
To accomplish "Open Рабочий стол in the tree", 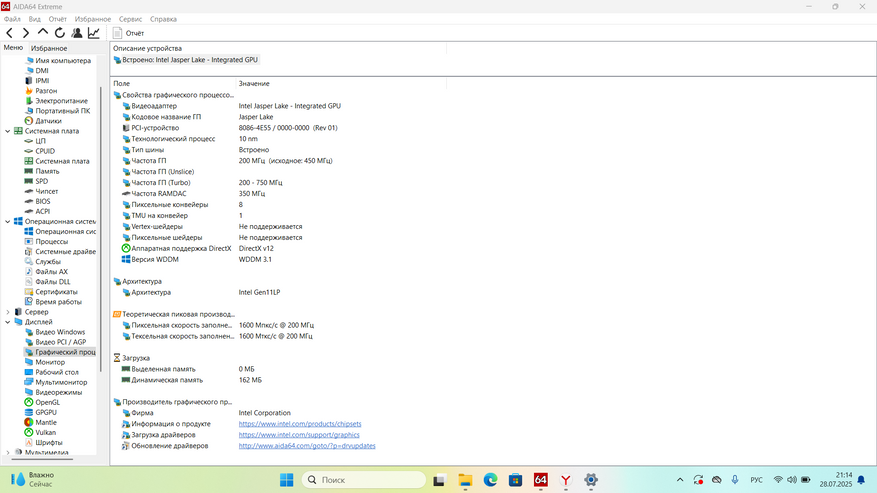I will (x=51, y=373).
